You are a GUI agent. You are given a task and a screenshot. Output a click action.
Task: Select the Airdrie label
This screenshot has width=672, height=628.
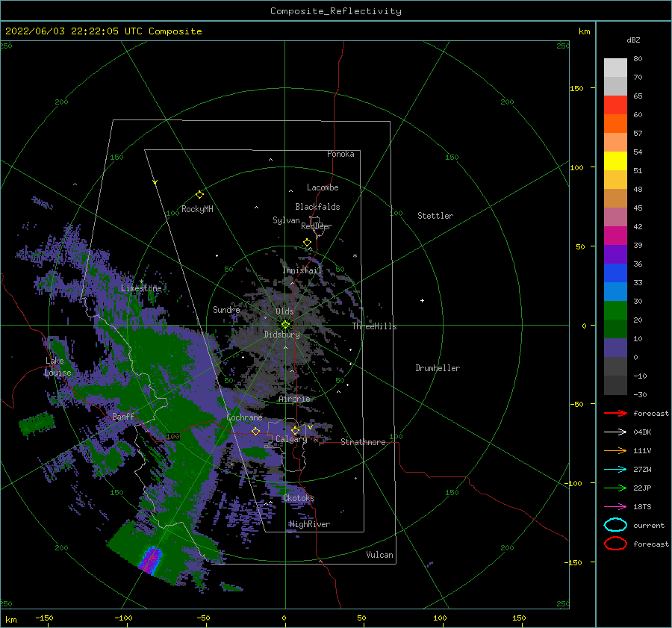tap(294, 399)
